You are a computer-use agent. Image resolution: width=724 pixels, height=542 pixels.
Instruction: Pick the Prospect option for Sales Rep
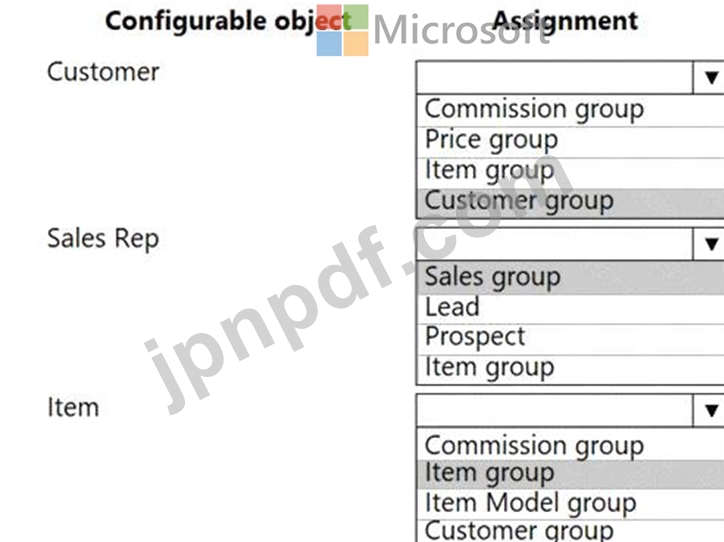coord(474,337)
